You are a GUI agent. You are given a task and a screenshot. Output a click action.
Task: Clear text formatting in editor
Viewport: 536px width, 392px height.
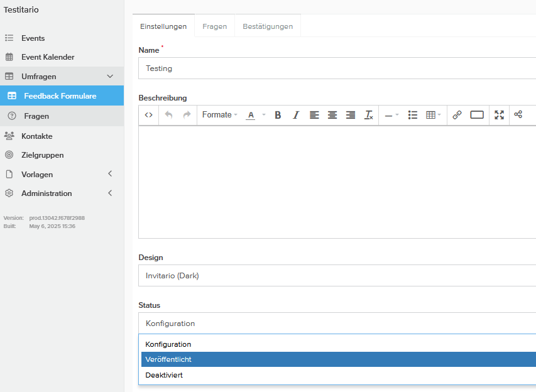pos(369,115)
